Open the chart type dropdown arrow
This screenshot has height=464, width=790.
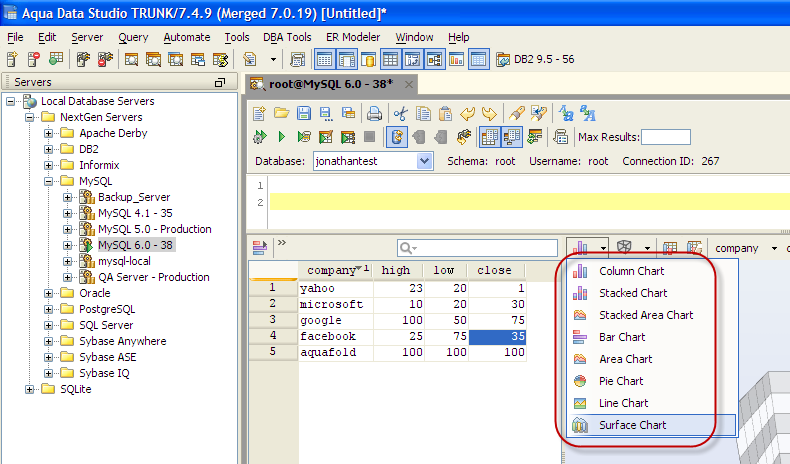[x=603, y=248]
